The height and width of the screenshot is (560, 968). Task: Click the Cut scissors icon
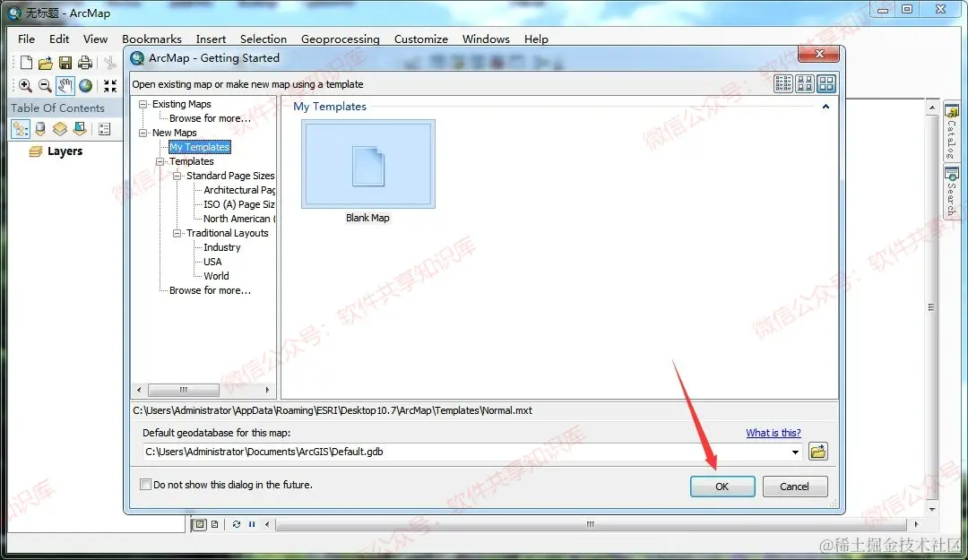coord(110,63)
